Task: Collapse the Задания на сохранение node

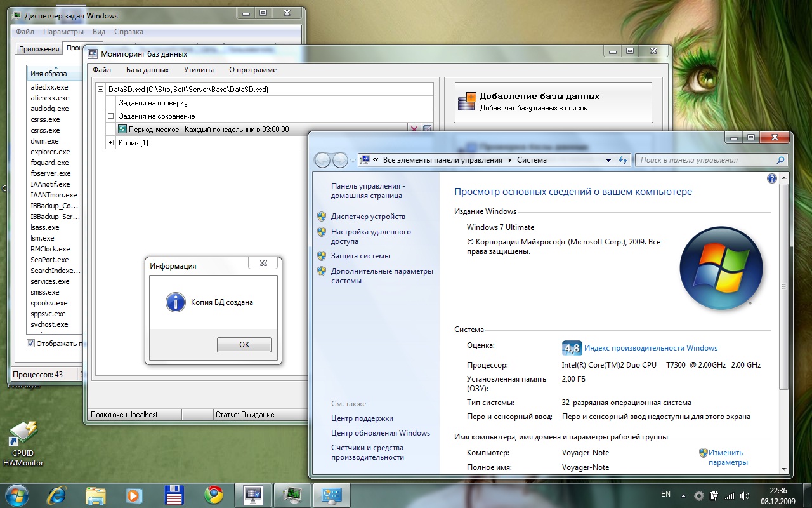Action: 110,116
